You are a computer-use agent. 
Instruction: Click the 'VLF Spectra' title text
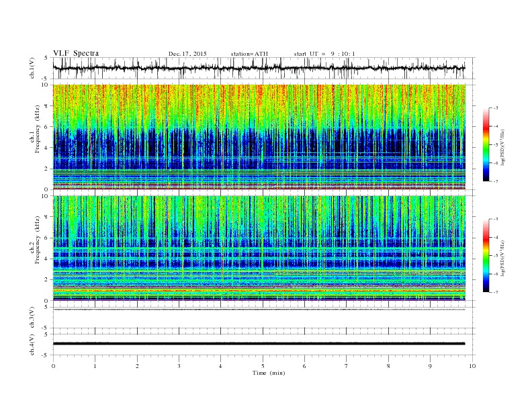(x=76, y=53)
